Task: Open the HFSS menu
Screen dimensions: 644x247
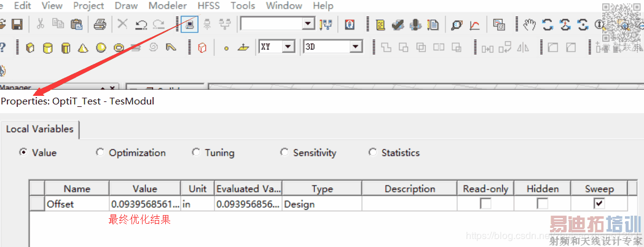Action: click(x=209, y=6)
